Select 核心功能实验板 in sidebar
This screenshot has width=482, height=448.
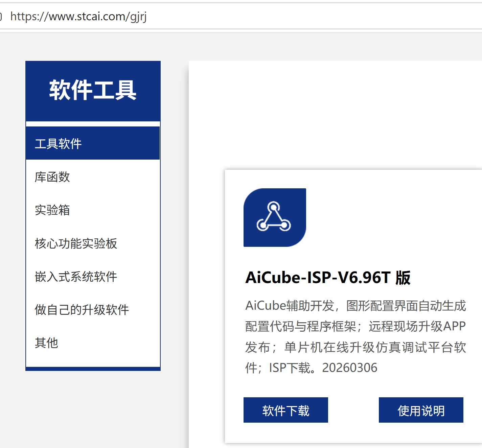point(93,243)
